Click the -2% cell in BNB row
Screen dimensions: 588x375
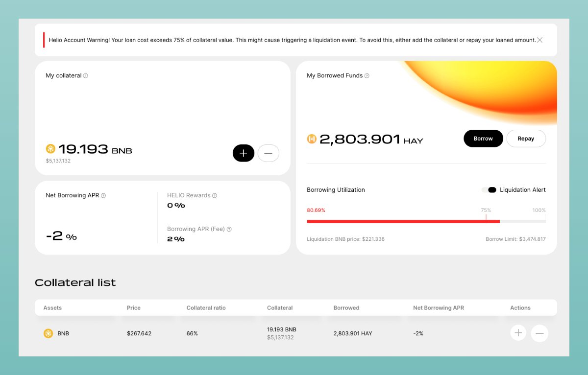(418, 333)
